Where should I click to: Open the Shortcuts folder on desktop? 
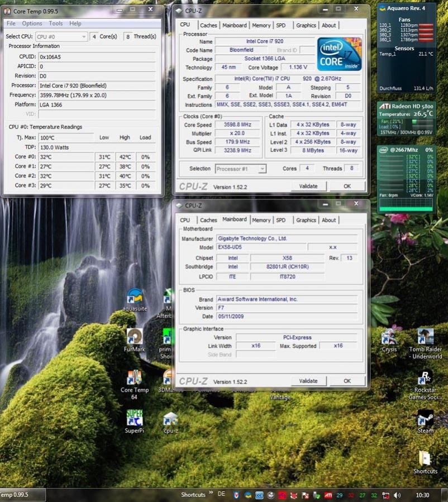coord(425,462)
